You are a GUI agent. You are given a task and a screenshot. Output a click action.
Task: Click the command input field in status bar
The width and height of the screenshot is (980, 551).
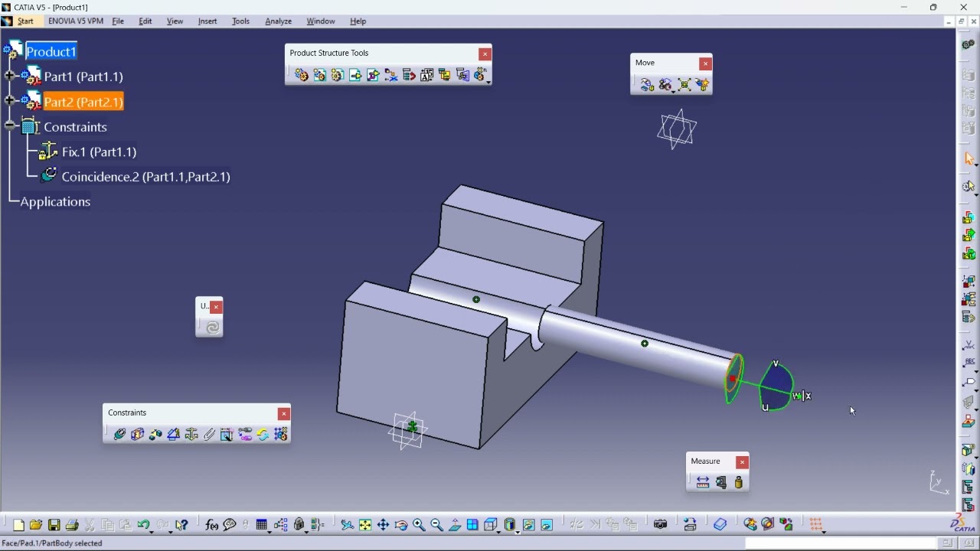pyautogui.click(x=840, y=543)
